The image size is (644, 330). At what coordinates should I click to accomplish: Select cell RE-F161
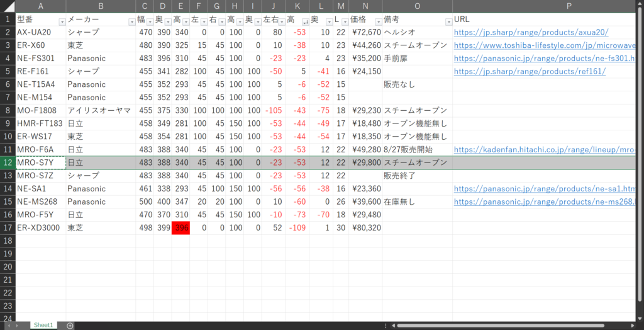coord(41,72)
